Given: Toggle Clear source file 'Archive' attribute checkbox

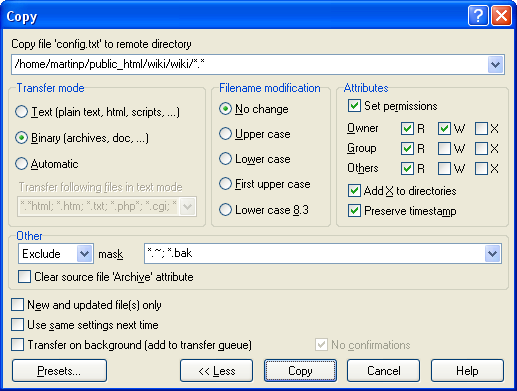Looking at the screenshot, I should (24, 277).
